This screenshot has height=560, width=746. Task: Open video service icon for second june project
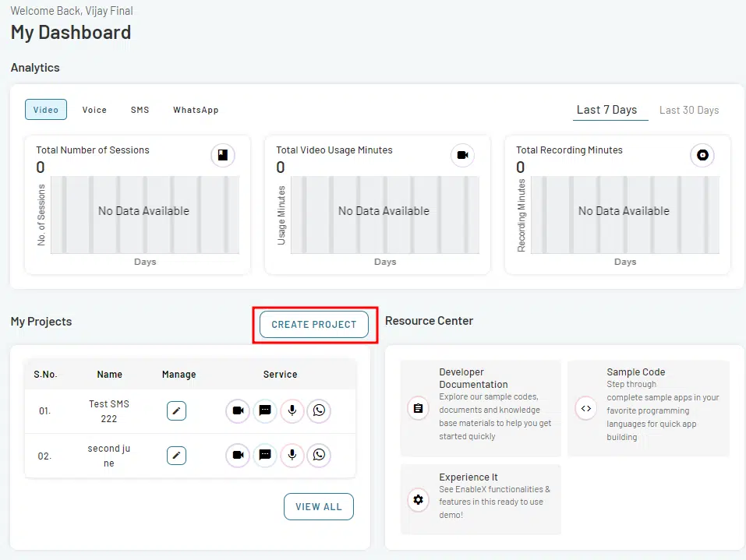click(238, 455)
